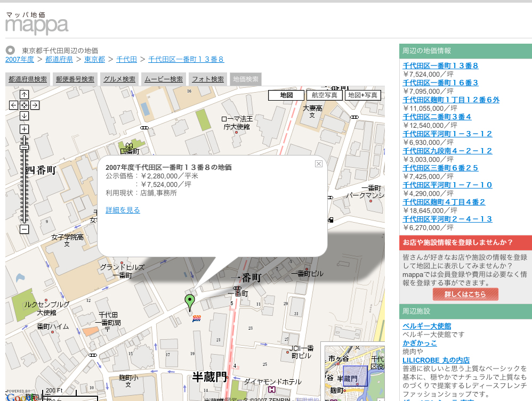This screenshot has height=401, width=532.
Task: Click the green location marker pin
Action: pyautogui.click(x=189, y=301)
